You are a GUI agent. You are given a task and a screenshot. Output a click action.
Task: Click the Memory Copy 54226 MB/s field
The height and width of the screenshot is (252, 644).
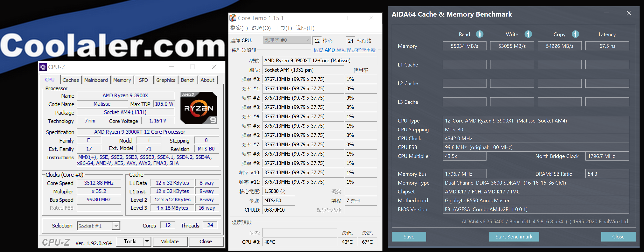click(x=560, y=46)
